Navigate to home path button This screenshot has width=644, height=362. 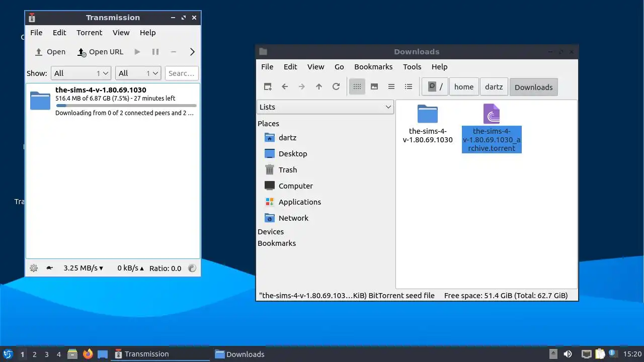464,87
